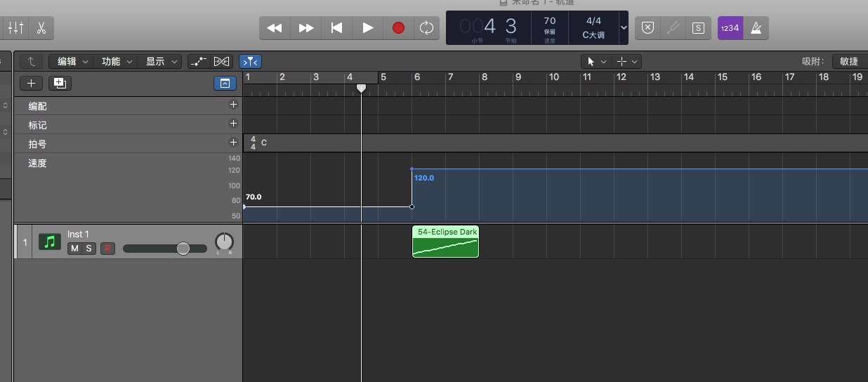Image resolution: width=868 pixels, height=382 pixels.
Task: Click track number 1 in header
Action: [25, 242]
